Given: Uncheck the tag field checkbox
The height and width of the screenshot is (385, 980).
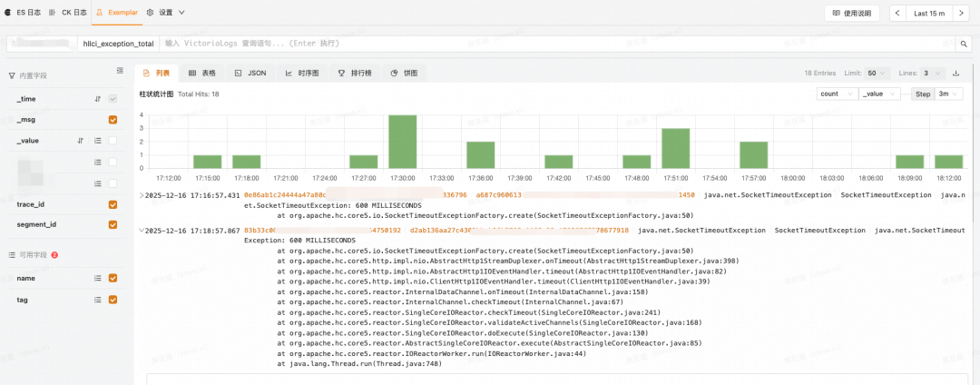Looking at the screenshot, I should pos(113,300).
